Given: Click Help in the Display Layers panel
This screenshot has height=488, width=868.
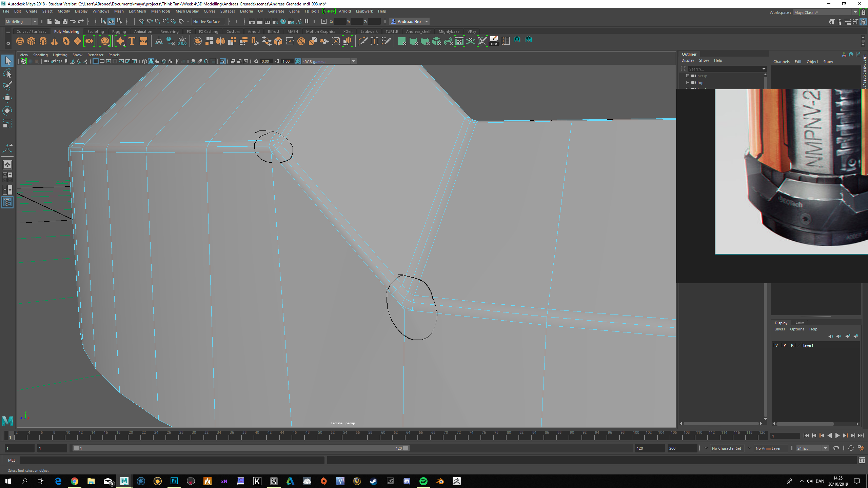Looking at the screenshot, I should (x=813, y=329).
